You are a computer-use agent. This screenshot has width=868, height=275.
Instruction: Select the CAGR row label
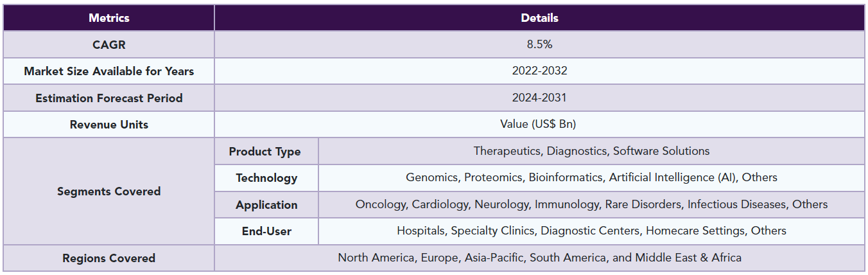[x=108, y=44]
